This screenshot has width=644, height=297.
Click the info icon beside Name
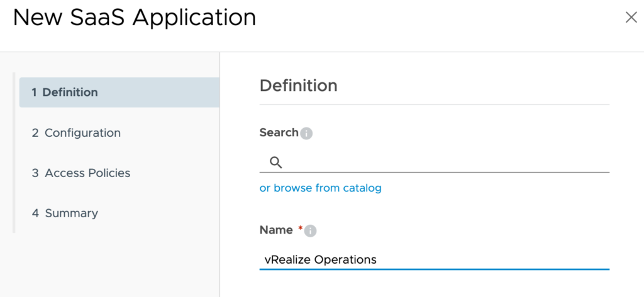310,231
